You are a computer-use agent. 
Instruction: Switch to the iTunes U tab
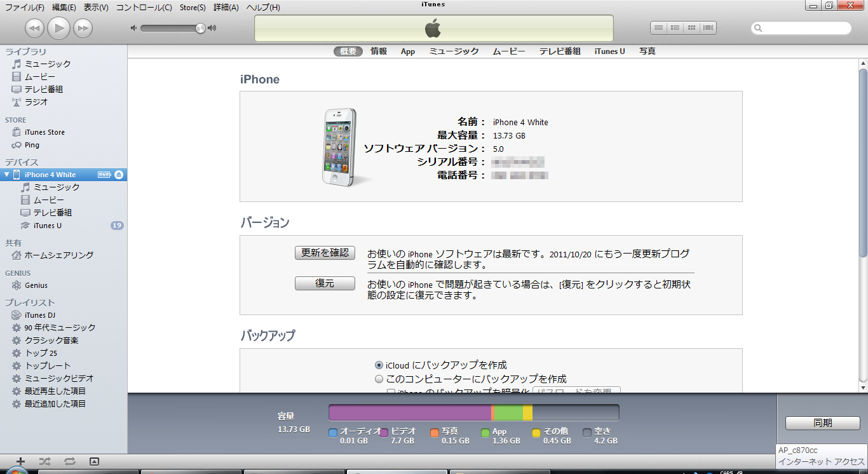point(610,51)
